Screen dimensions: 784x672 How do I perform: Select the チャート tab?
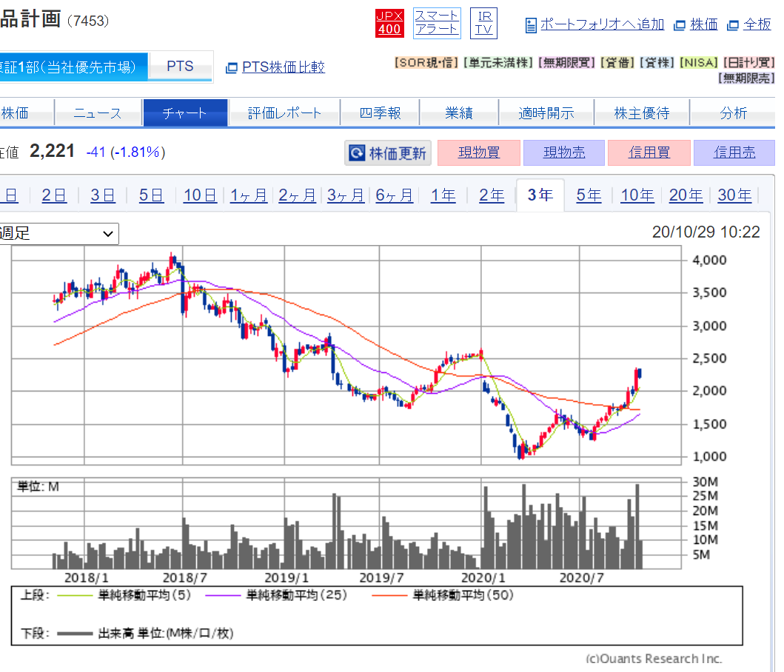pyautogui.click(x=185, y=113)
